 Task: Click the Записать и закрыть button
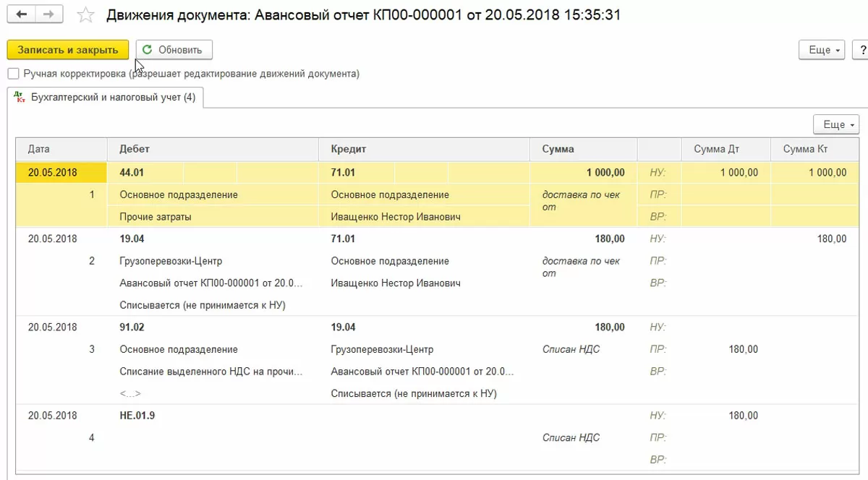68,50
